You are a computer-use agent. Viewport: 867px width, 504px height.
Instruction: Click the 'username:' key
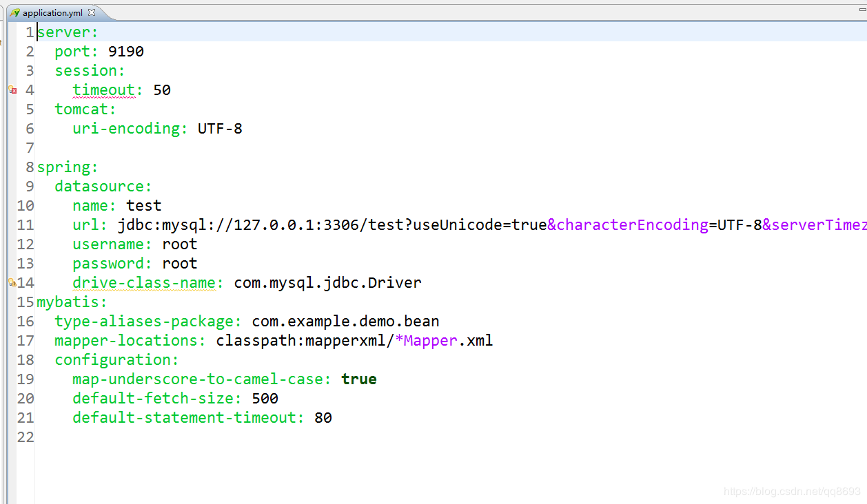pos(112,244)
